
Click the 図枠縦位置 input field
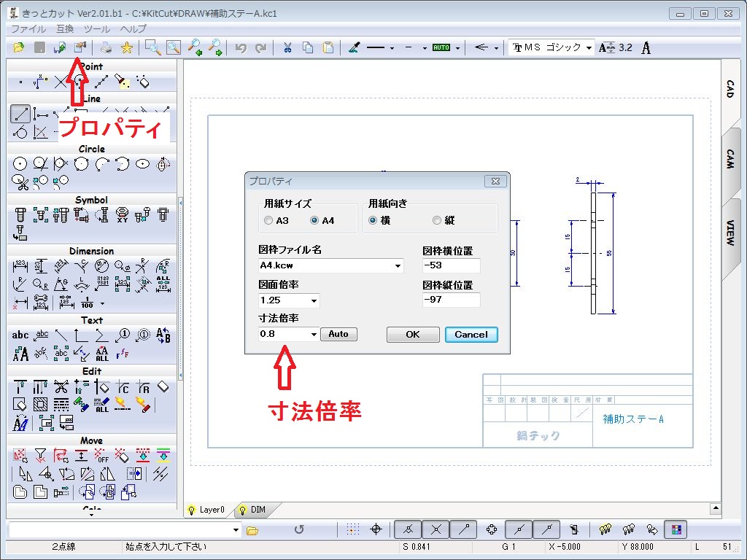tap(451, 300)
